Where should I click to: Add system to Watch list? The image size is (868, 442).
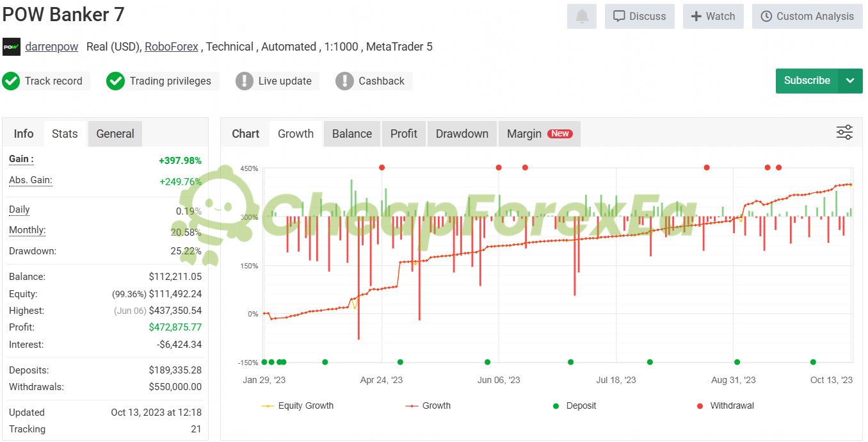tap(713, 16)
